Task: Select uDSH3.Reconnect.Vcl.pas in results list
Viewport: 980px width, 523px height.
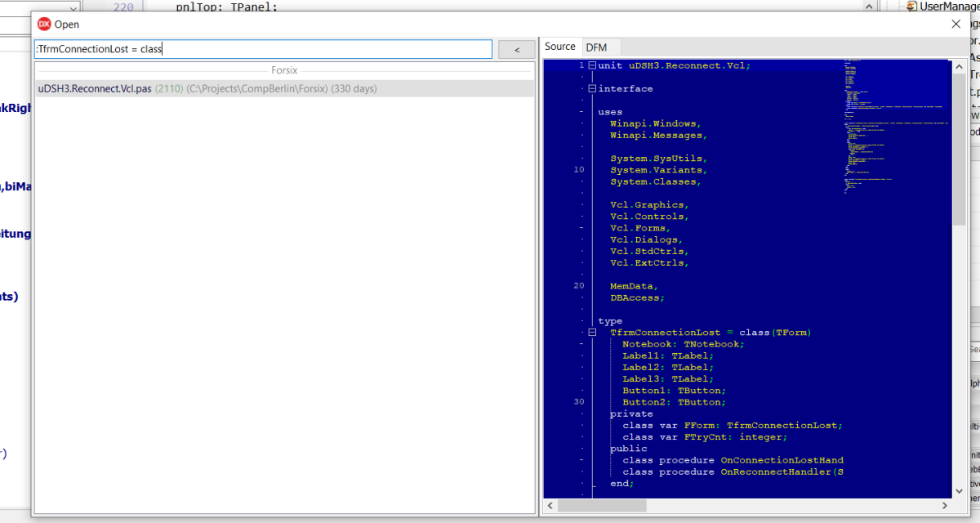Action: click(x=284, y=88)
